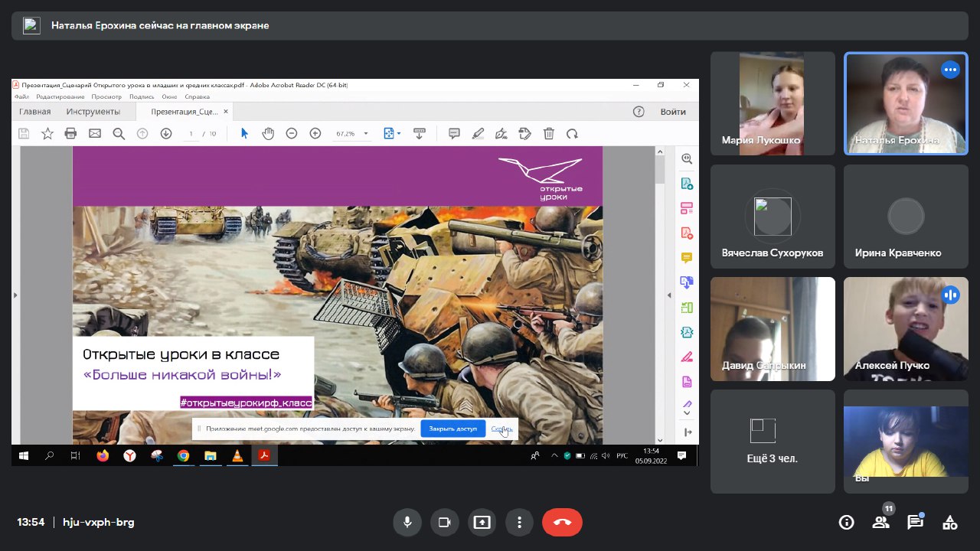Click the trash delete icon
Image resolution: width=980 pixels, height=551 pixels.
(x=549, y=133)
